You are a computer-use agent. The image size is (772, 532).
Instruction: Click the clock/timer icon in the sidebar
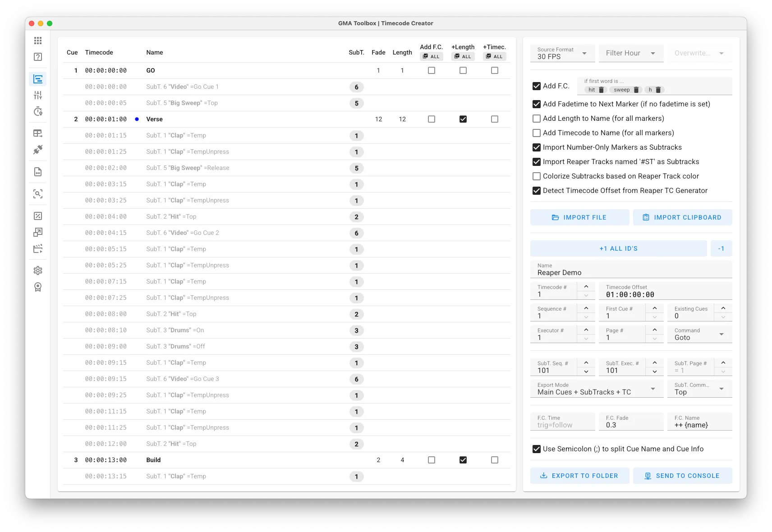point(38,111)
